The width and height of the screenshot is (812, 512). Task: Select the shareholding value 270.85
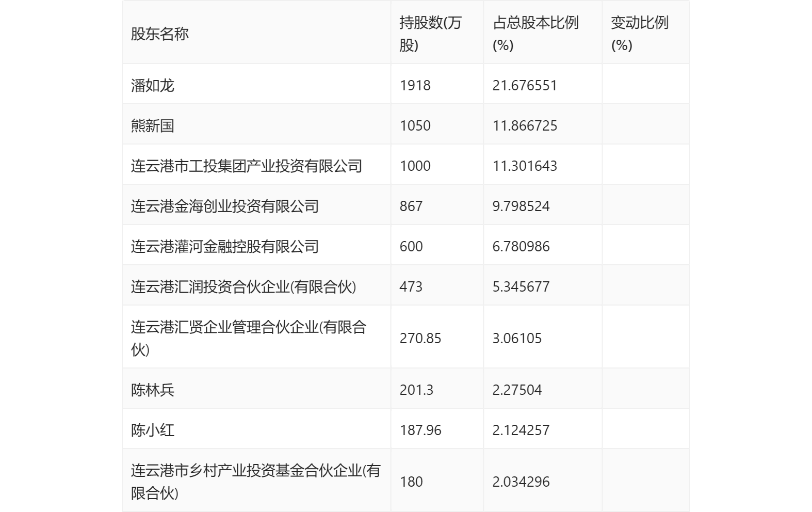tap(420, 339)
